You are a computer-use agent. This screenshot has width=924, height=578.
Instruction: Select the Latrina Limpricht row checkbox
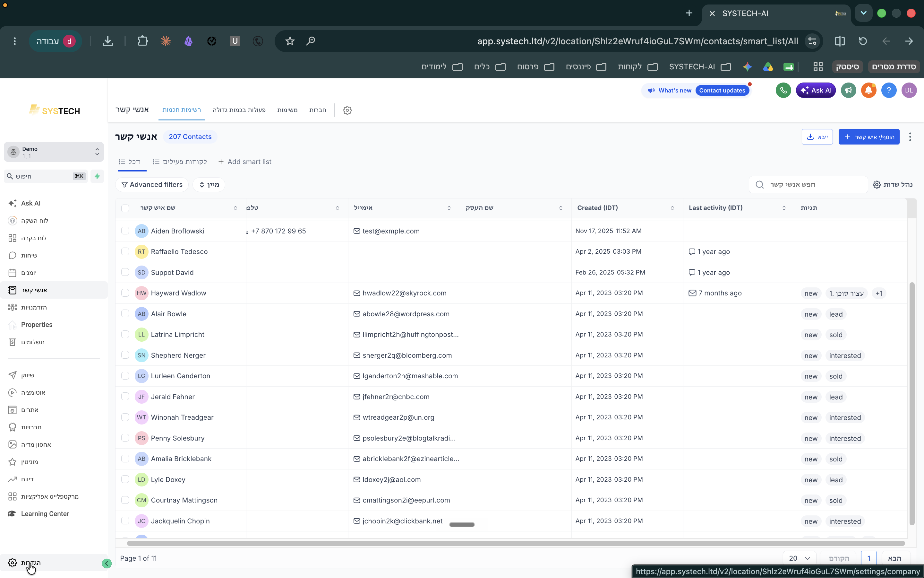click(125, 334)
